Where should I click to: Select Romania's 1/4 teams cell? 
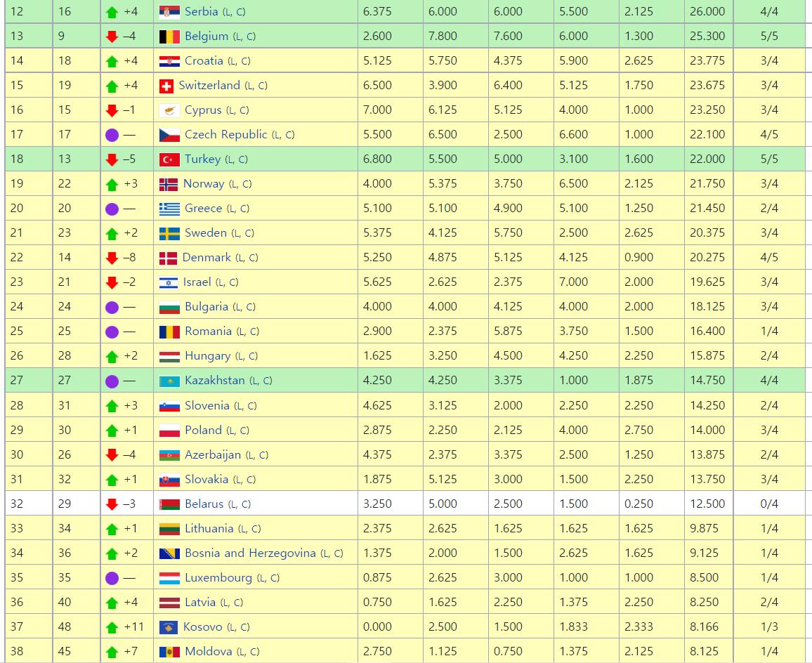point(769,331)
